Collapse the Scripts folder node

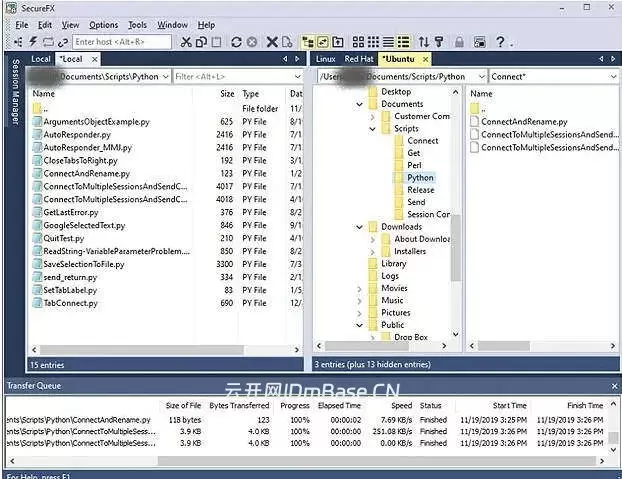(372, 129)
